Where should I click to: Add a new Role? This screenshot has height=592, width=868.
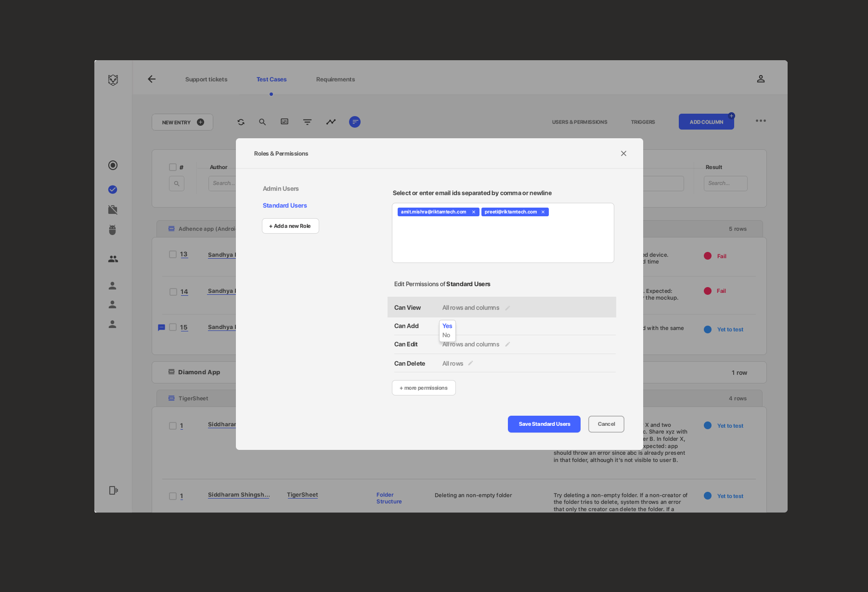click(290, 226)
